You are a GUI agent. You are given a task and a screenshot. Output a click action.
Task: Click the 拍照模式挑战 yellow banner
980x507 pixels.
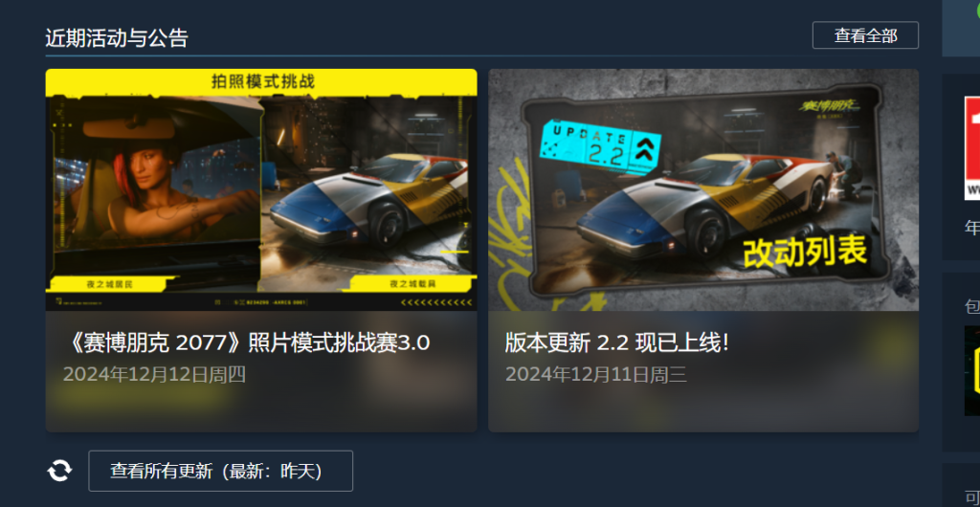pos(261,82)
